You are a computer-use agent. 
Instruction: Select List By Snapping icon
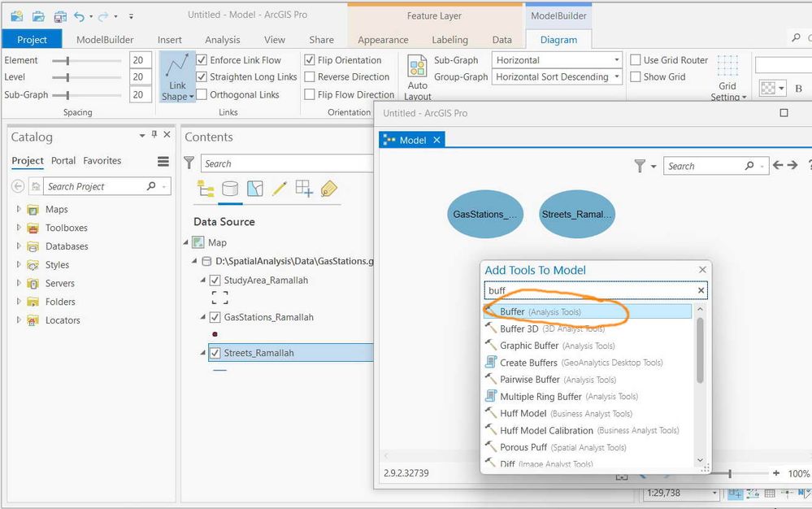point(304,189)
